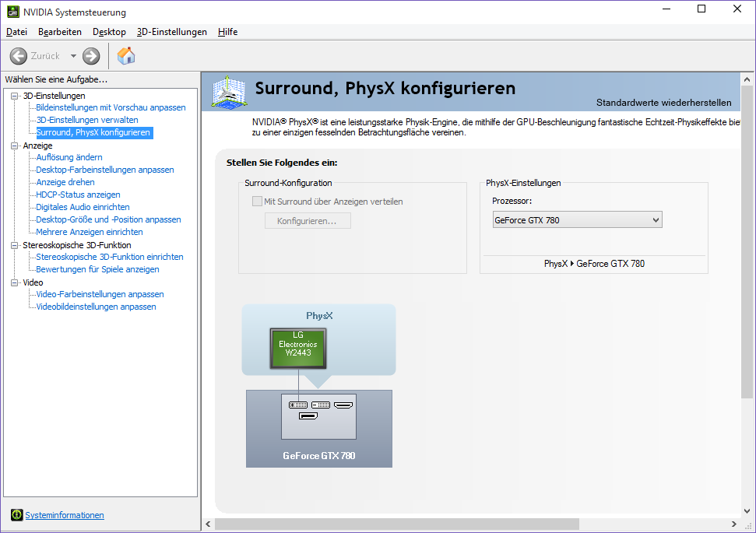756x533 pixels.
Task: Open HDCP-Status anzeigen
Action: pyautogui.click(x=78, y=195)
